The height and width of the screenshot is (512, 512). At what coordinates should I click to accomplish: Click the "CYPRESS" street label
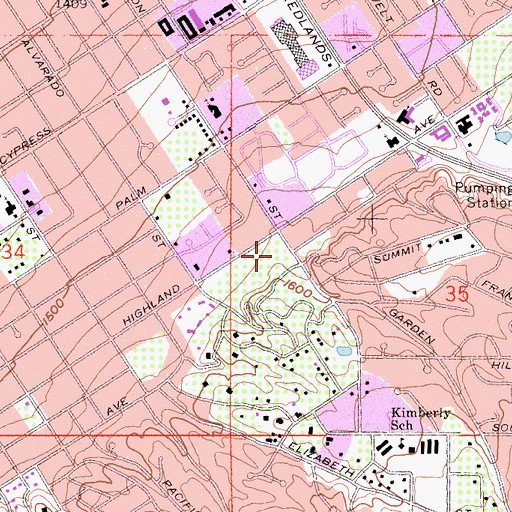26,147
